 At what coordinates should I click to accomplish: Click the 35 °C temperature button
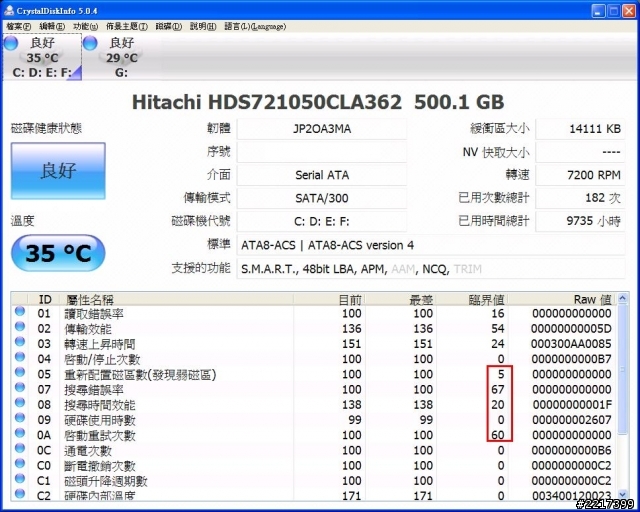coord(58,253)
